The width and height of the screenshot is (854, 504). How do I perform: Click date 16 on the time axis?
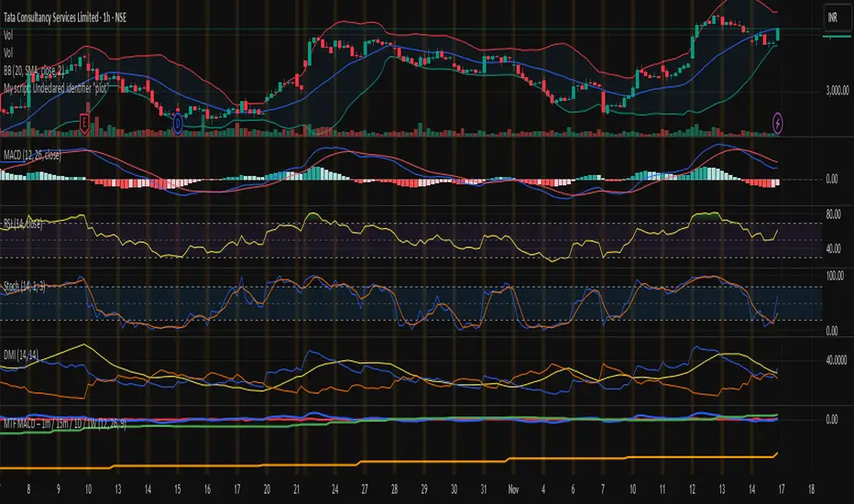[x=207, y=489]
